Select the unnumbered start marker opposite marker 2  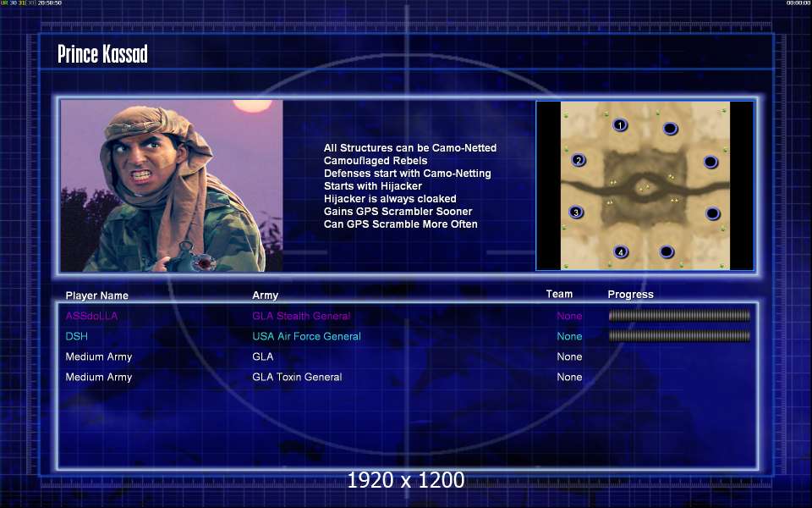pos(710,163)
